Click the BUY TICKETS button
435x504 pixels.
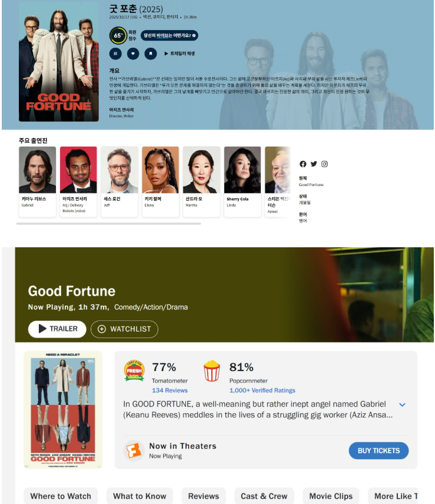click(x=378, y=450)
